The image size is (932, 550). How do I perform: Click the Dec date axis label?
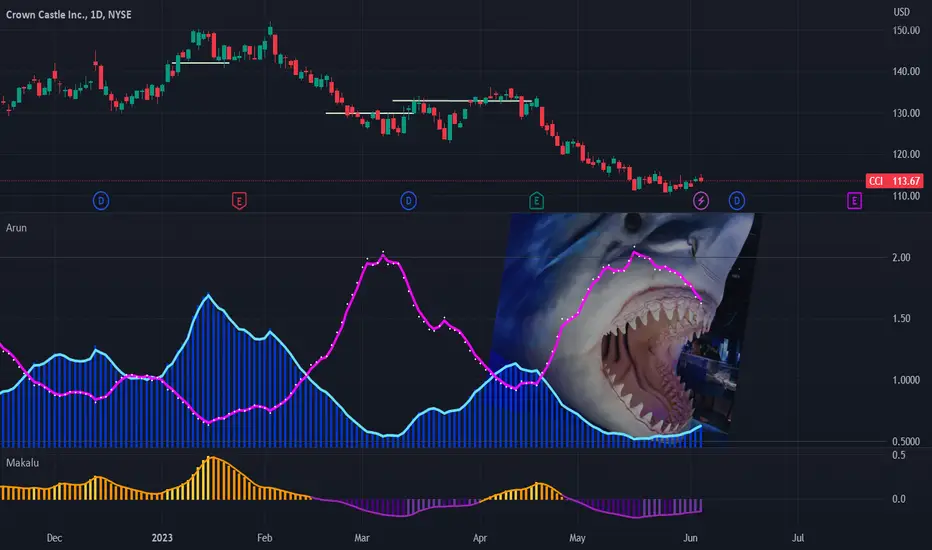(54, 538)
